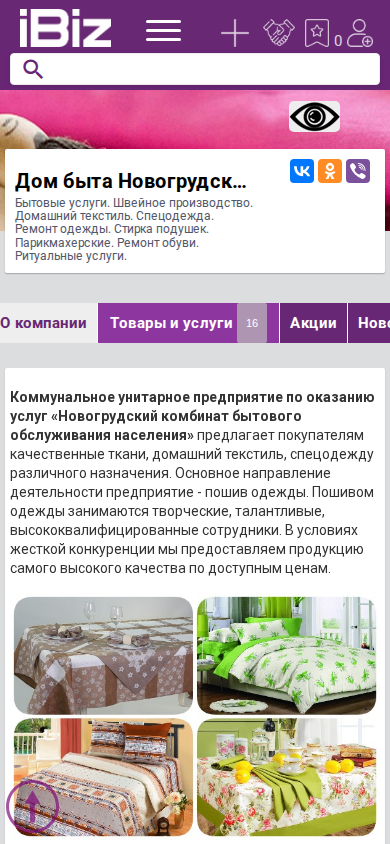Open the brown tablecloth photo
Image resolution: width=390 pixels, height=844 pixels.
[103, 656]
